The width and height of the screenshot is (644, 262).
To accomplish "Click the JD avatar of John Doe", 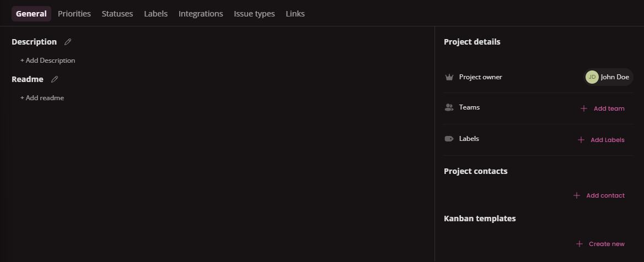I will [592, 77].
